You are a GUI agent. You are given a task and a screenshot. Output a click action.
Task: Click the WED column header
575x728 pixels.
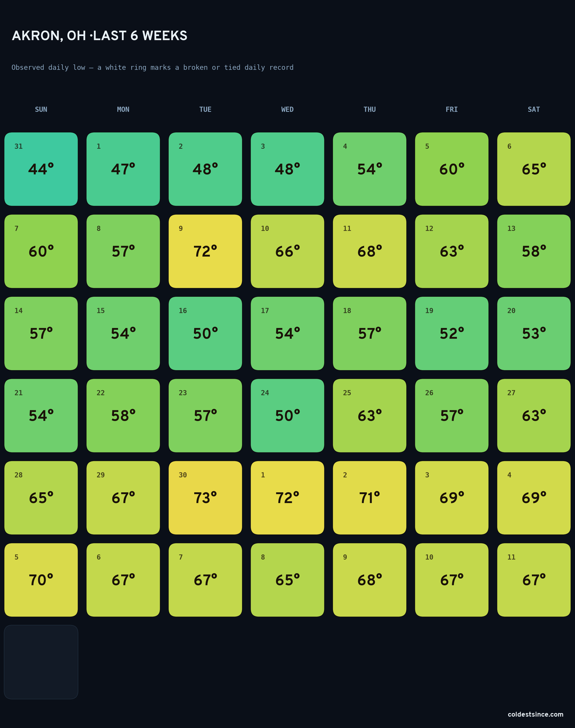click(287, 109)
